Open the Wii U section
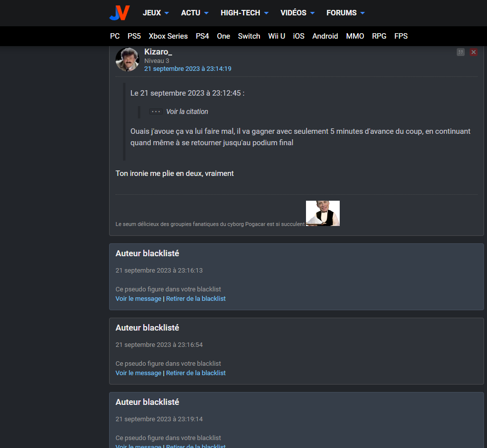 coord(276,36)
